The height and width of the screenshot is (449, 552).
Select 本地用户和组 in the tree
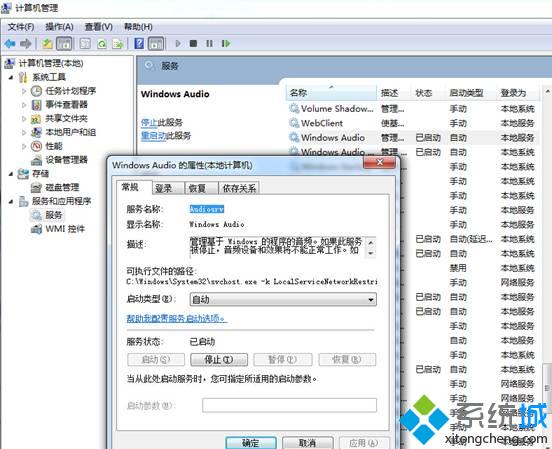click(71, 132)
